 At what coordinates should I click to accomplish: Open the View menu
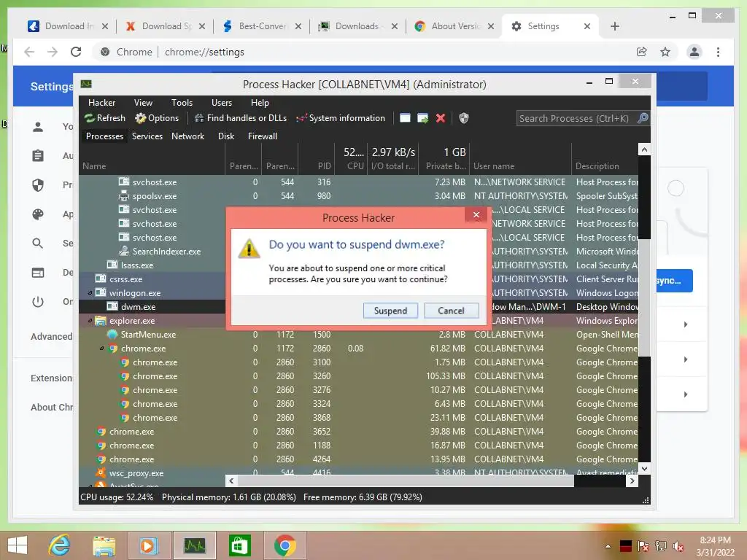[143, 103]
